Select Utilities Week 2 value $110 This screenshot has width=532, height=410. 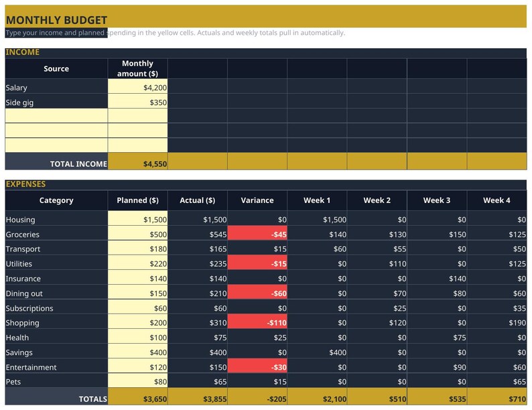(x=377, y=263)
